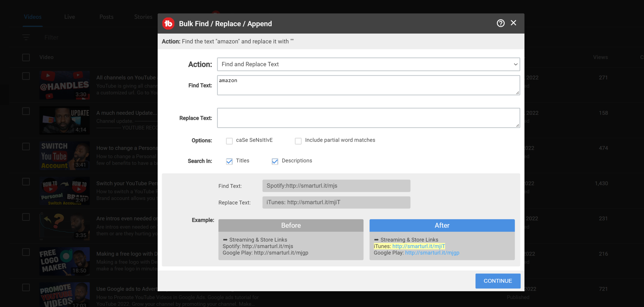Check the Are intros even needed video row
The image size is (644, 307).
pos(26,217)
